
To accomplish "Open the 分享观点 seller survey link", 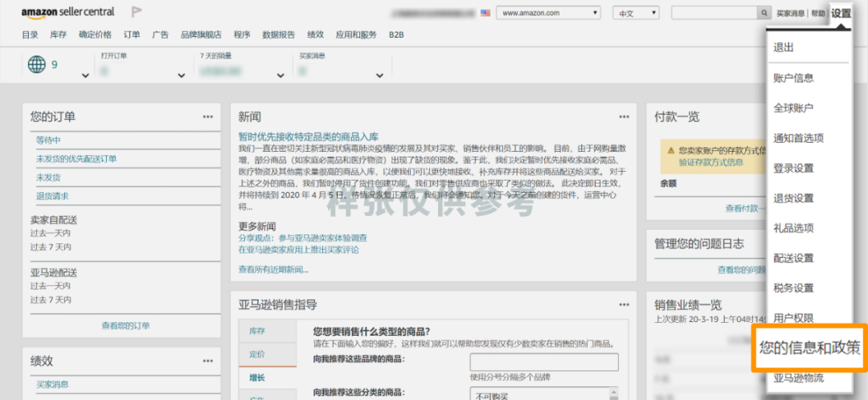I will tap(303, 238).
